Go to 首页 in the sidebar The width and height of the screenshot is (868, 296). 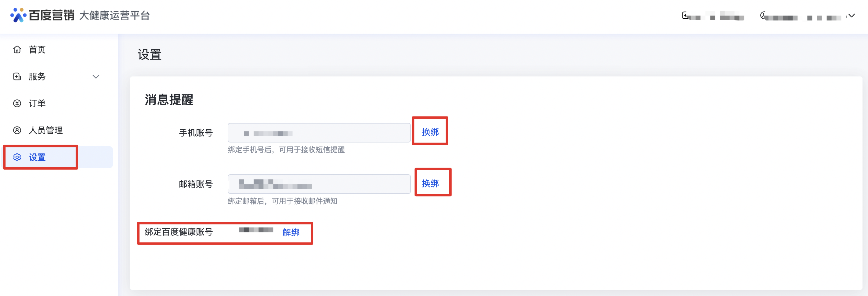pos(37,50)
